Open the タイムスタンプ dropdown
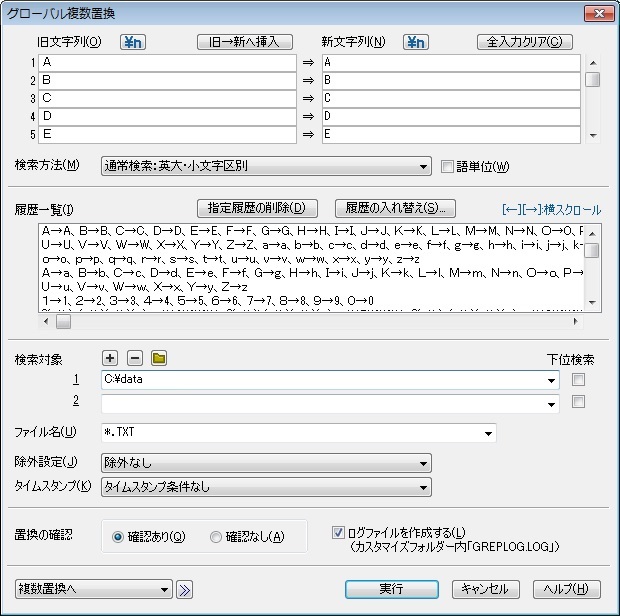 (266, 487)
